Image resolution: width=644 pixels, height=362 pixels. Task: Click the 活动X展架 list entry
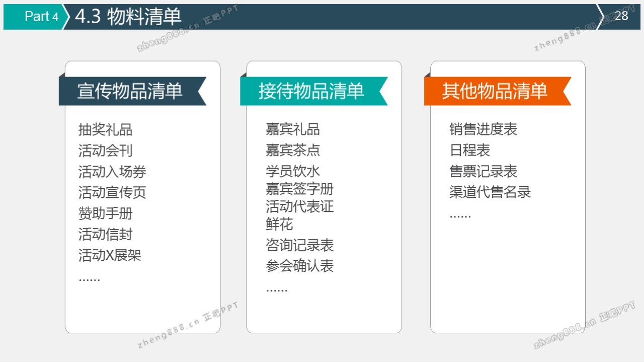pyautogui.click(x=110, y=255)
